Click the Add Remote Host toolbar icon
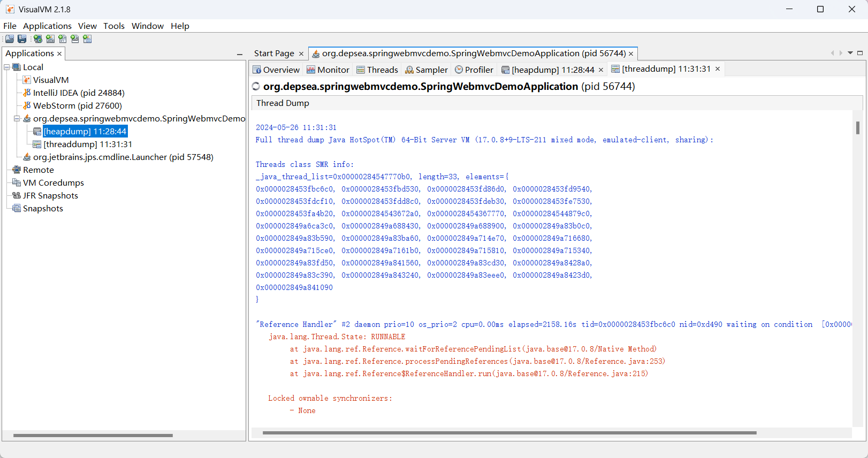 (37, 39)
